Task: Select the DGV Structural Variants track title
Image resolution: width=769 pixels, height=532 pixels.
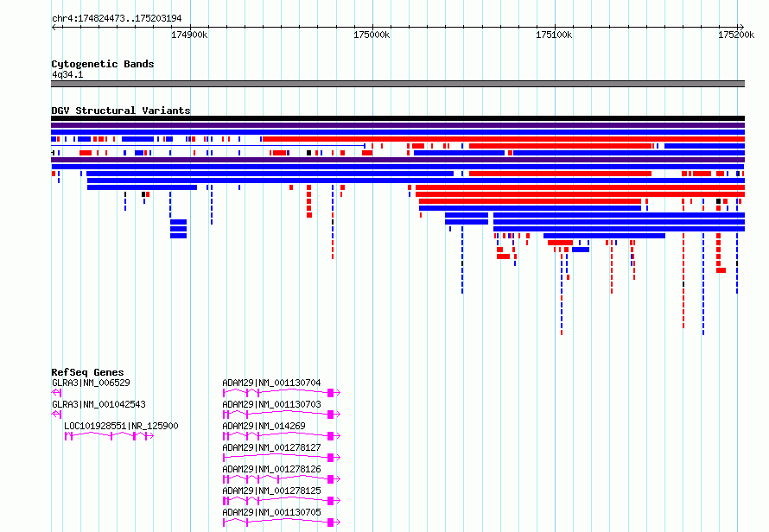Action: (121, 111)
